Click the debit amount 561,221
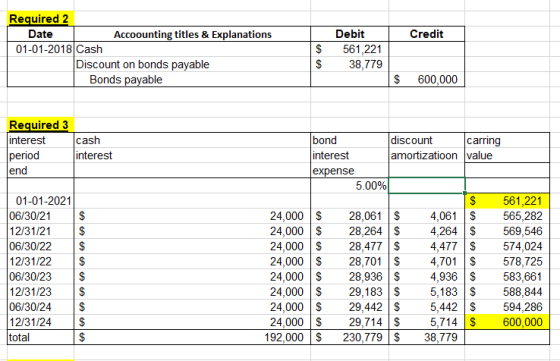 pyautogui.click(x=350, y=49)
